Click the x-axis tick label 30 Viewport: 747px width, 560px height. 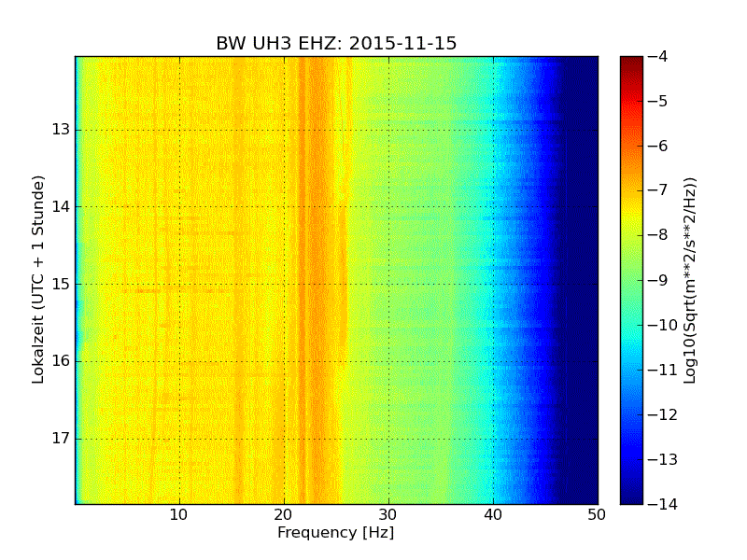pyautogui.click(x=388, y=515)
